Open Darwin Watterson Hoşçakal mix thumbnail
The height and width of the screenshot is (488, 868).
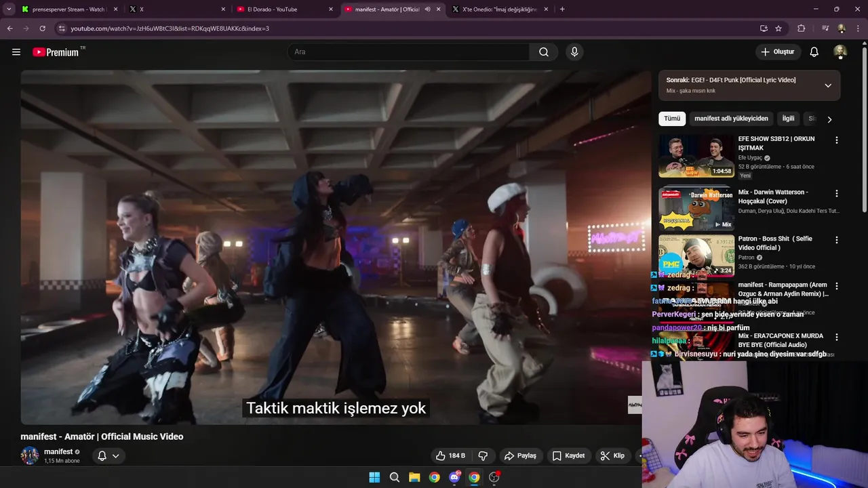pos(696,208)
